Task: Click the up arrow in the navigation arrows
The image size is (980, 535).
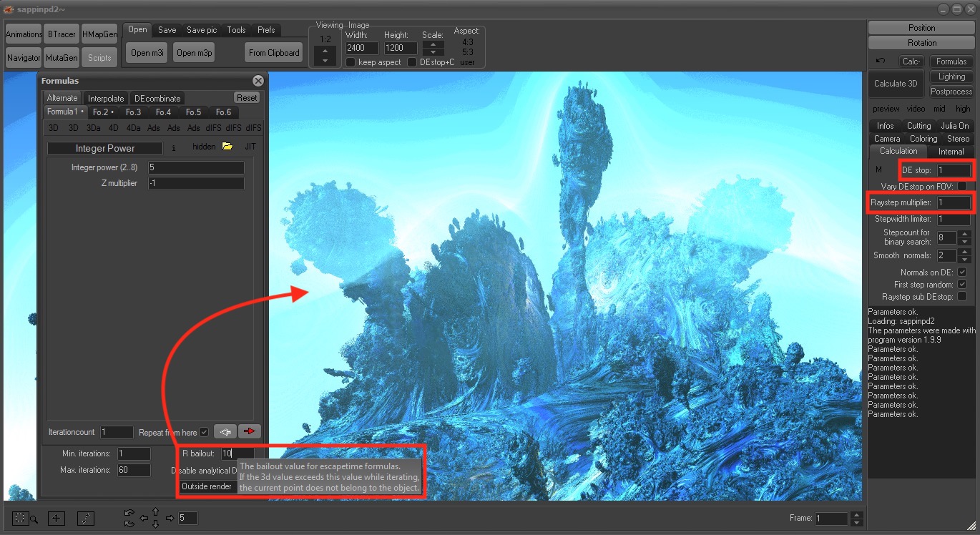Action: point(155,511)
